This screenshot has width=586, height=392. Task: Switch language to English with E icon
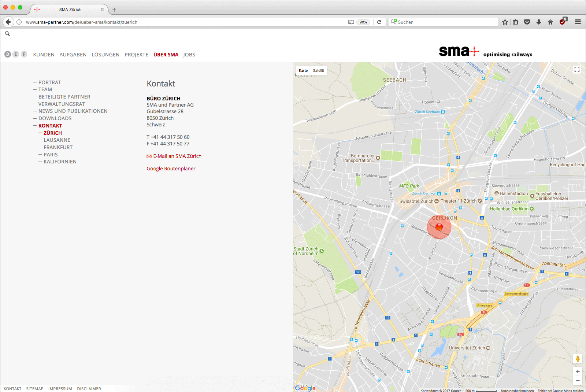(x=16, y=54)
